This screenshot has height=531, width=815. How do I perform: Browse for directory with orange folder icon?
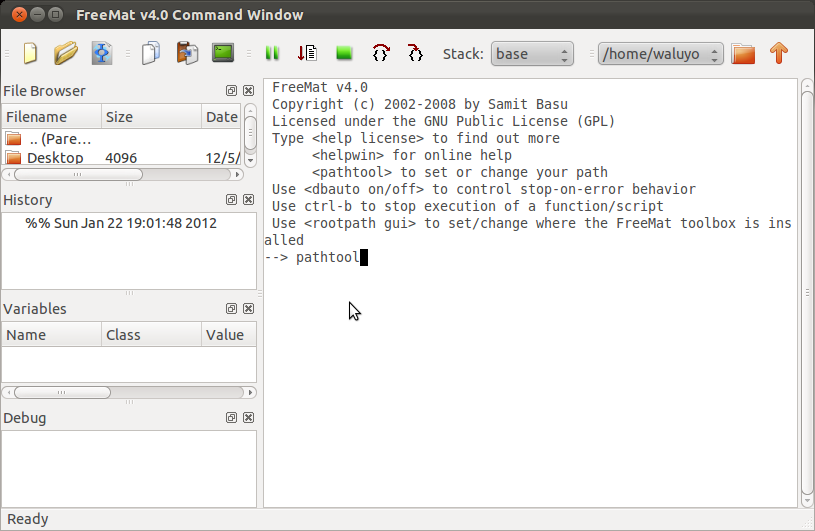743,54
